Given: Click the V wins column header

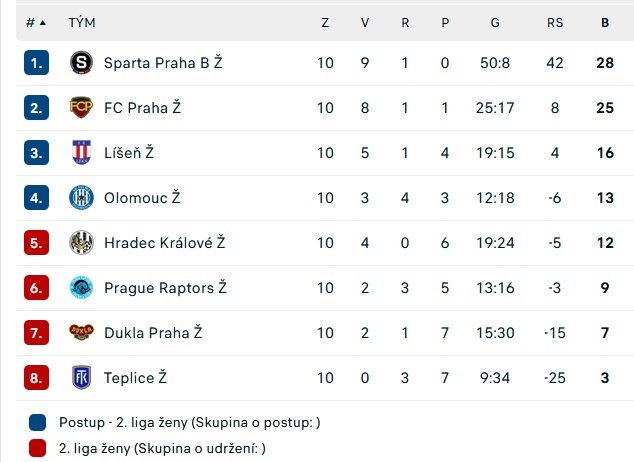Looking at the screenshot, I should 365,23.
